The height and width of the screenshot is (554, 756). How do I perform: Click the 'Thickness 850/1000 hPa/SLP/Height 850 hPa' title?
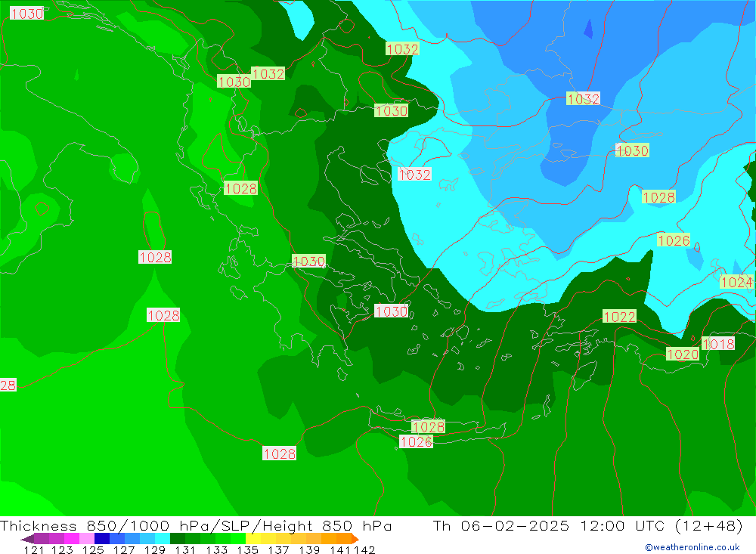point(196,525)
